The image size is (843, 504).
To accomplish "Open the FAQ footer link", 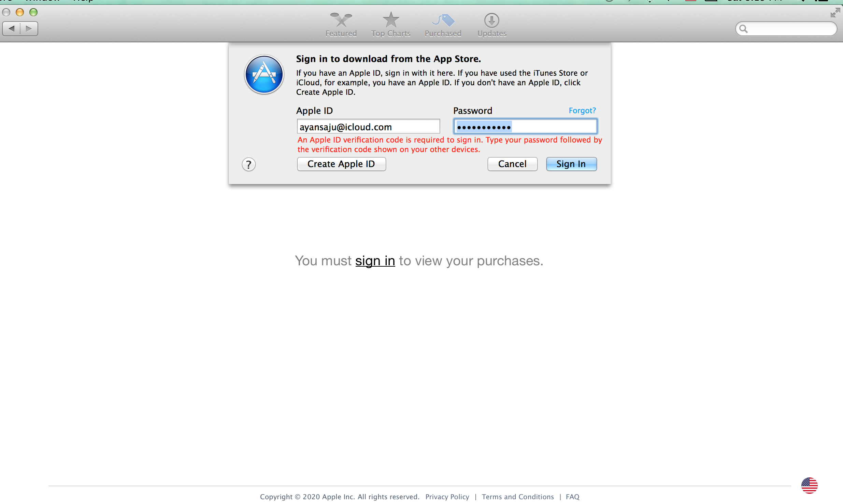I will pos(572,497).
